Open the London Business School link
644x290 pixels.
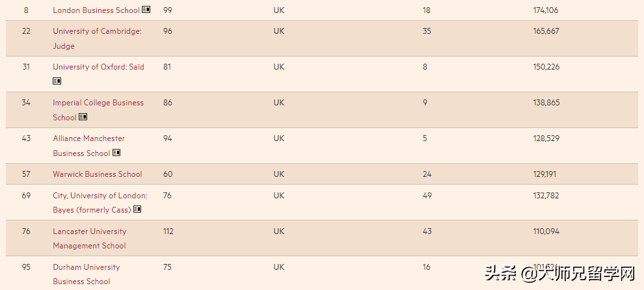96,10
